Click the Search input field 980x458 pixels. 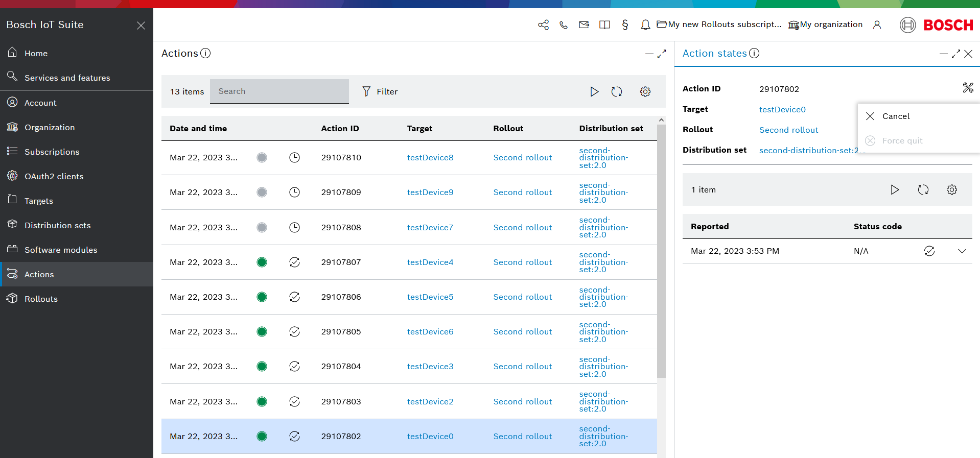coord(279,91)
